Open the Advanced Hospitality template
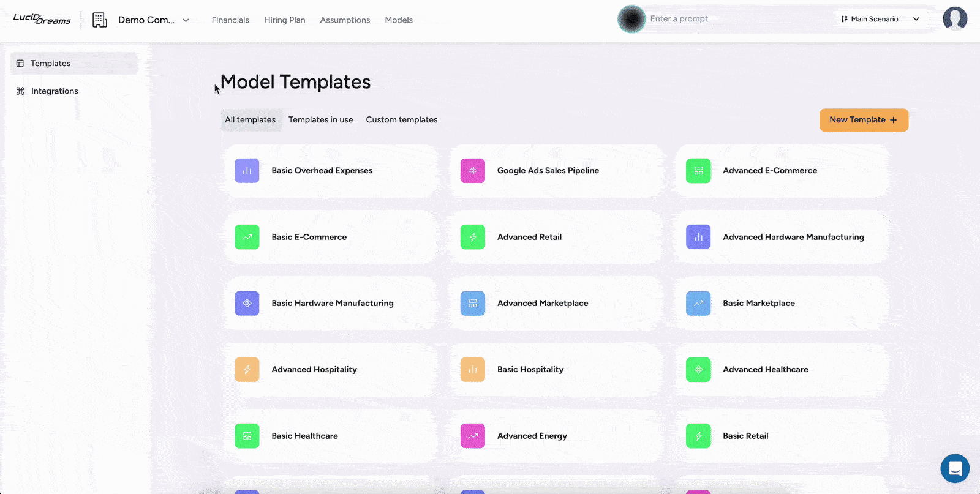This screenshot has height=494, width=980. pyautogui.click(x=331, y=370)
